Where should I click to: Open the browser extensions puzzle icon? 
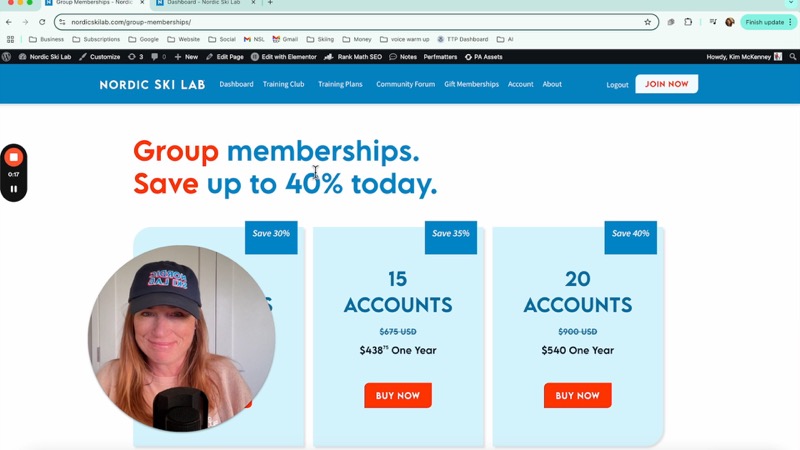[x=688, y=22]
